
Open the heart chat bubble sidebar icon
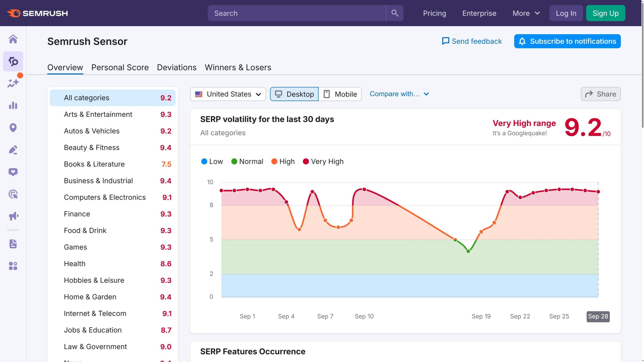(x=13, y=172)
